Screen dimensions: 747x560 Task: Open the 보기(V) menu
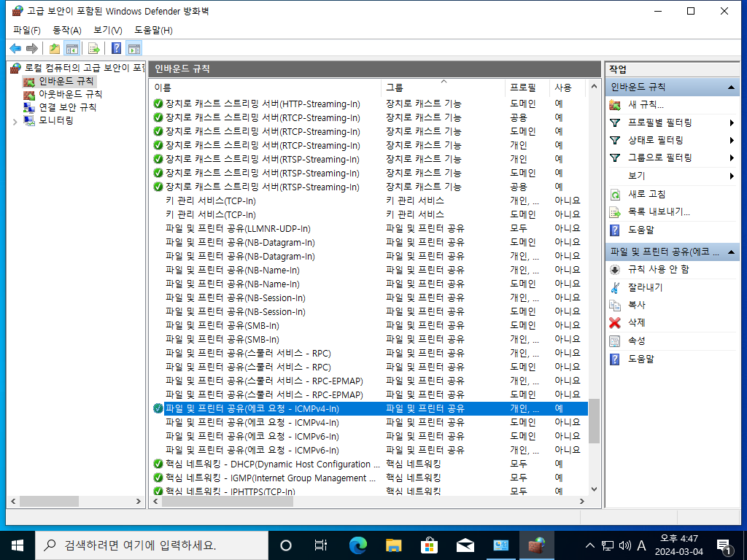click(108, 31)
